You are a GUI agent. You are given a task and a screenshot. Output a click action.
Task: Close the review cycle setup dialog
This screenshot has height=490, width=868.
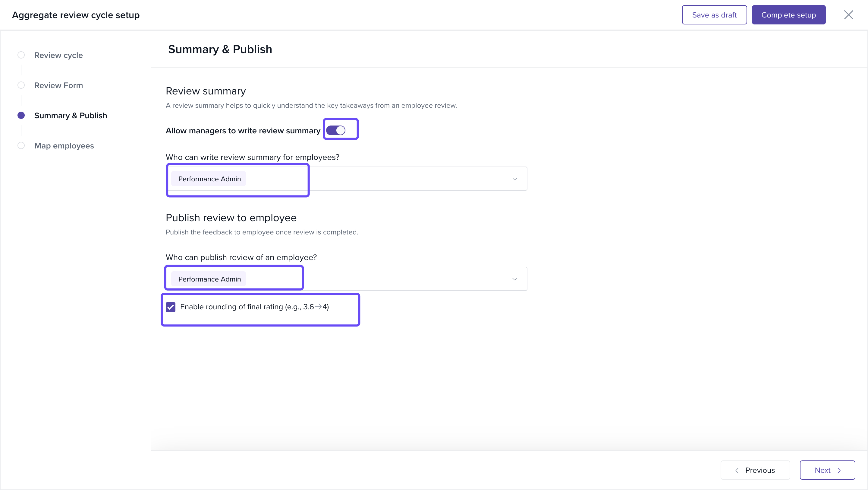pyautogui.click(x=848, y=15)
